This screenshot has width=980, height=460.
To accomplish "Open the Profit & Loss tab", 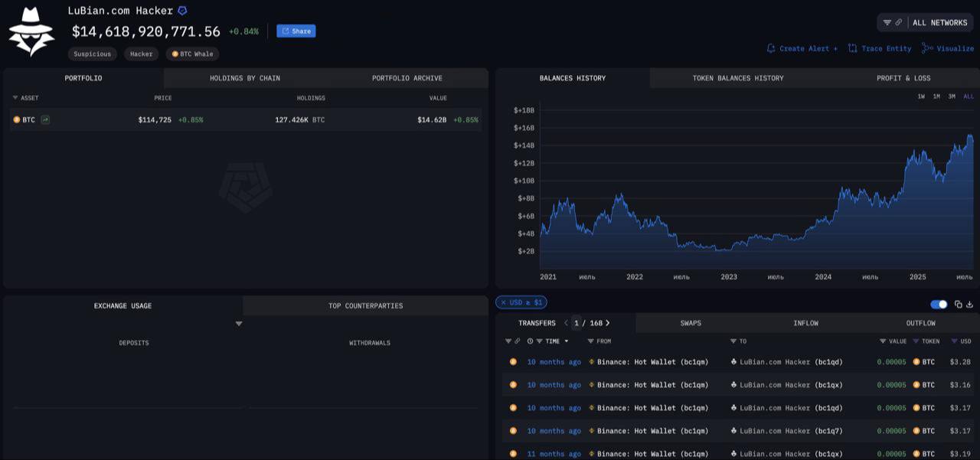I will click(903, 78).
